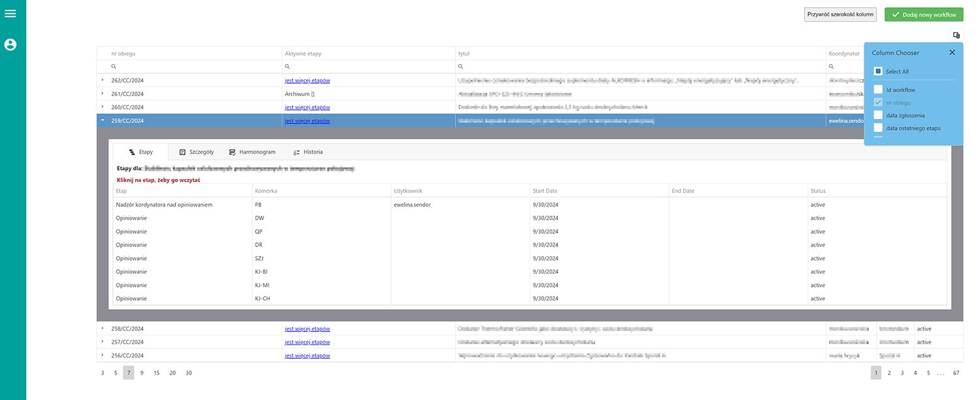Toggle Select All checkbox
Image resolution: width=980 pixels, height=400 pixels.
tap(878, 71)
